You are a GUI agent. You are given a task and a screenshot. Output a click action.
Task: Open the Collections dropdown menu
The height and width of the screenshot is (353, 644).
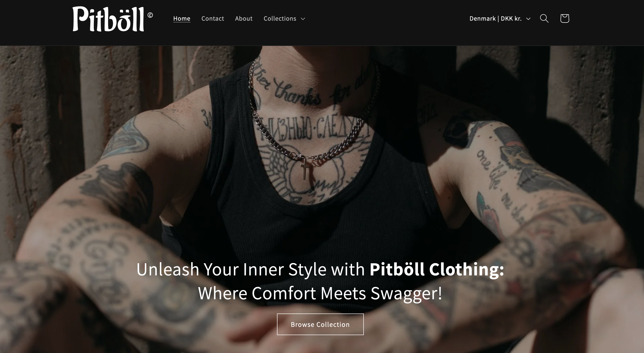pos(284,19)
